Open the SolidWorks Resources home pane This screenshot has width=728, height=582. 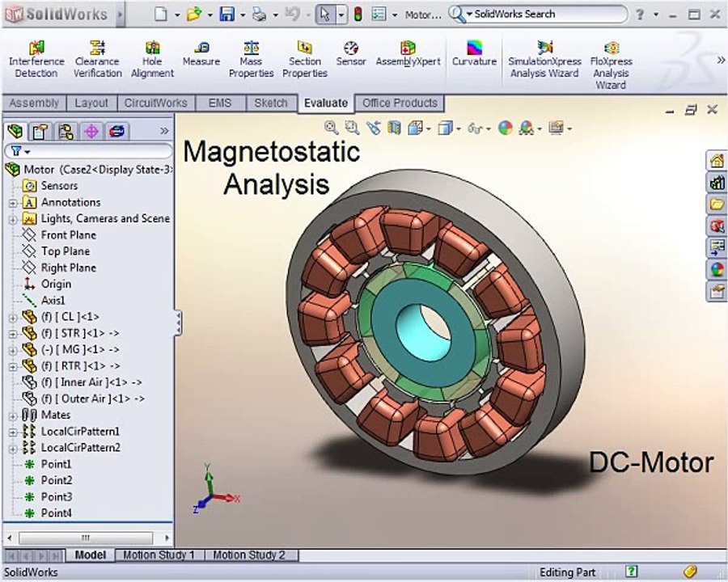pyautogui.click(x=717, y=161)
